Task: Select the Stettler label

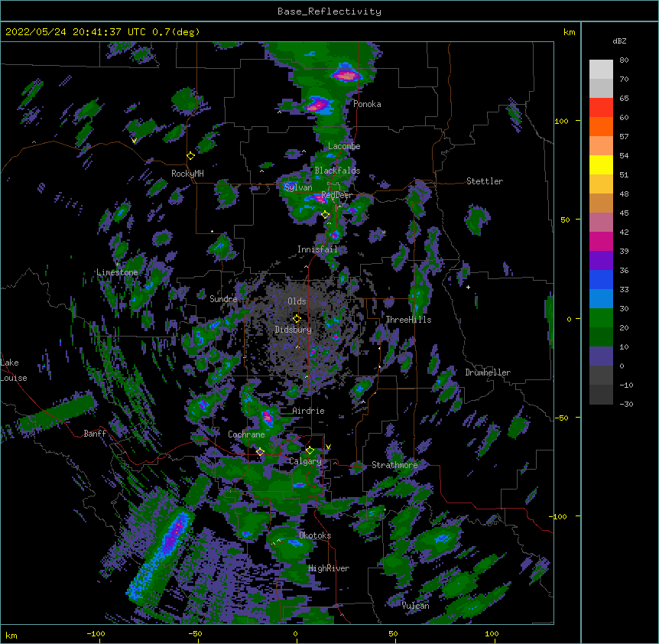Action: [x=485, y=181]
